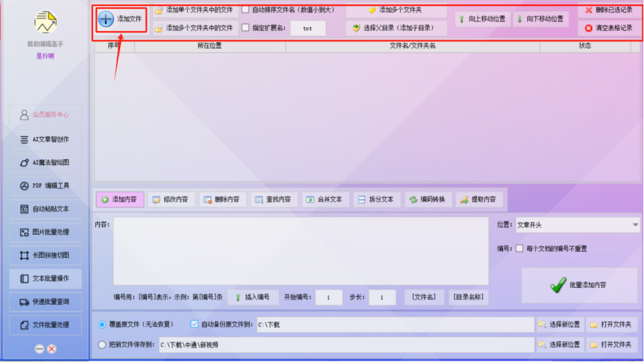
Task: Toggle 指定扩展名 checkbox
Action: (245, 27)
